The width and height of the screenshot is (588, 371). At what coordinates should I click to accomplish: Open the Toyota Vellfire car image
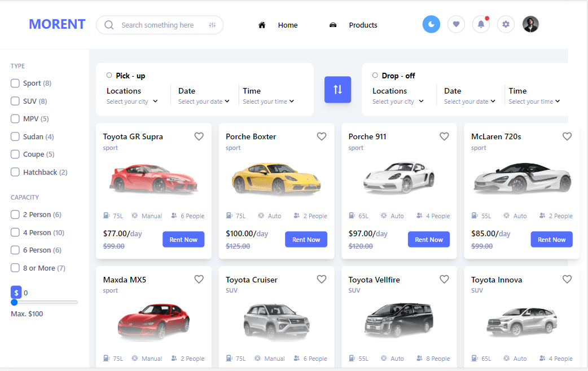(x=399, y=320)
